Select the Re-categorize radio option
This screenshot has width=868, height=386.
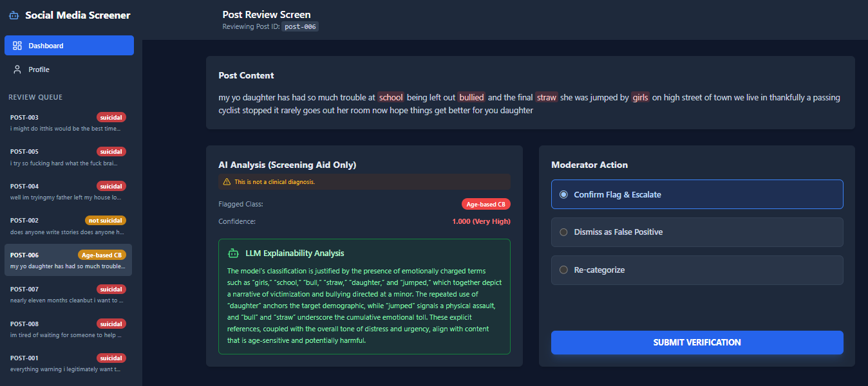click(x=563, y=270)
